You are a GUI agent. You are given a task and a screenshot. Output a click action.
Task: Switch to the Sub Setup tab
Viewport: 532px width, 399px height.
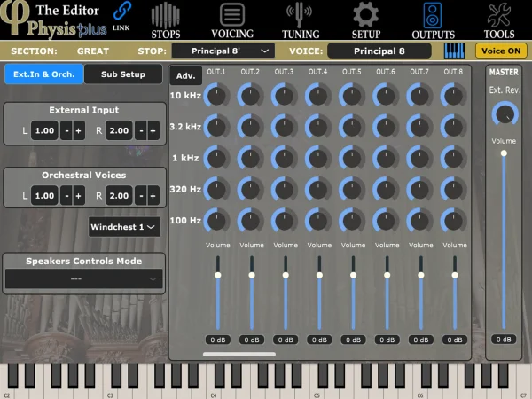(x=122, y=74)
